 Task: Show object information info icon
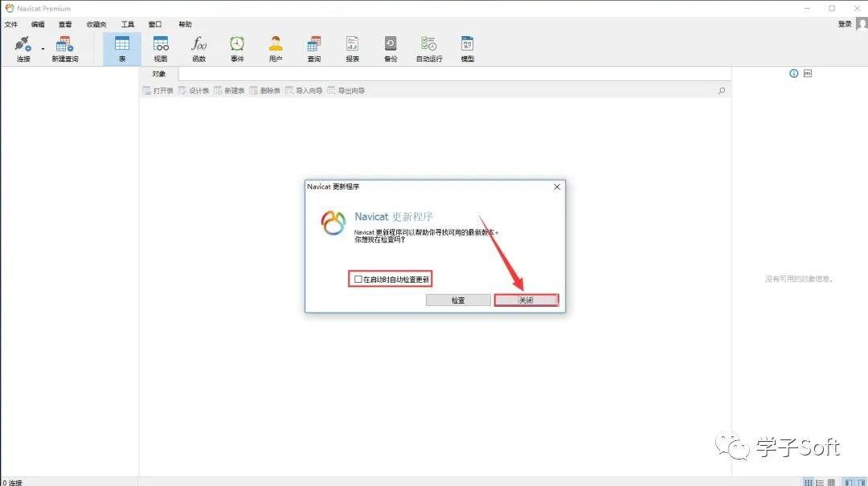794,74
